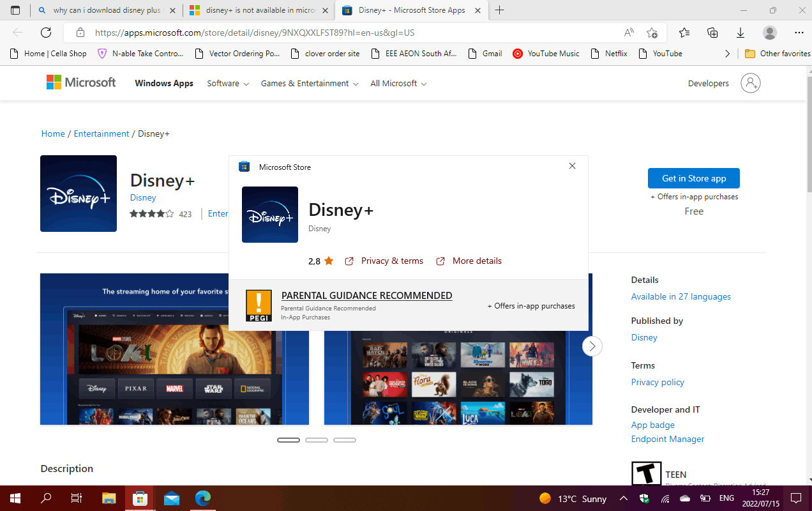Click the weather 13°C Sunny widget
This screenshot has width=812, height=511.
pos(573,499)
